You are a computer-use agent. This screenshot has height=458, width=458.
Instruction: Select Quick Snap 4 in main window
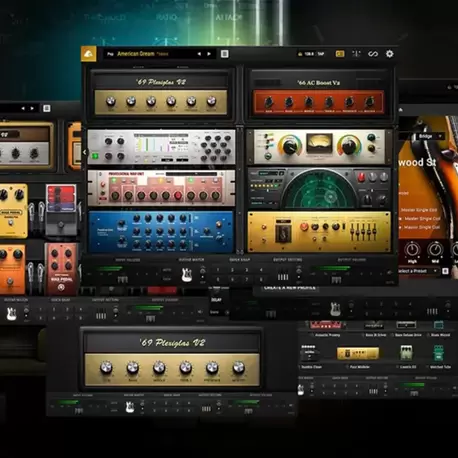click(x=261, y=270)
